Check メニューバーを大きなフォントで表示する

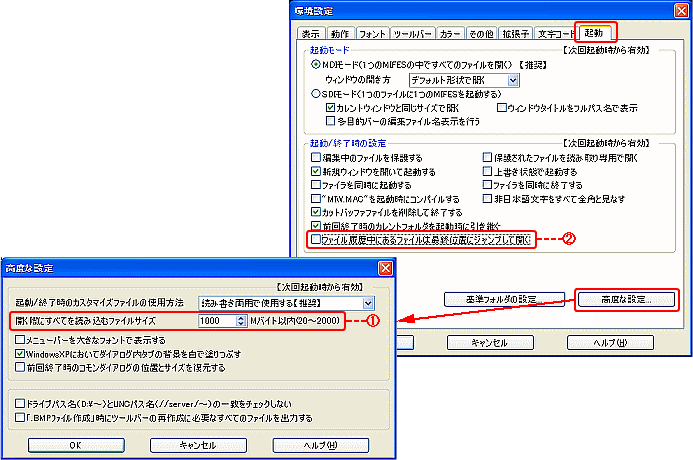coord(20,340)
